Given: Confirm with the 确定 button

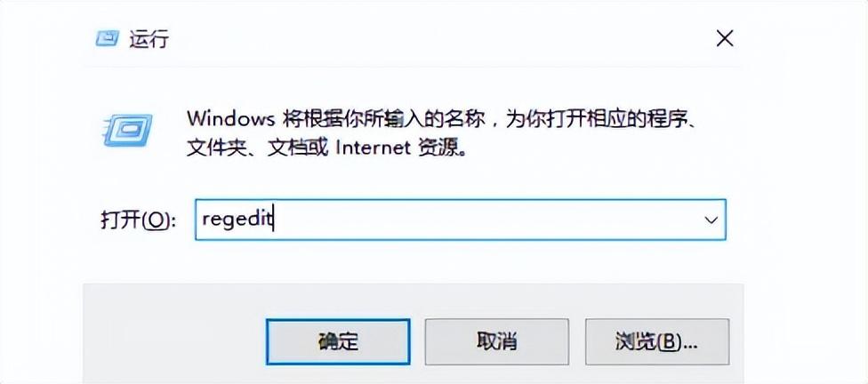Looking at the screenshot, I should click(338, 341).
